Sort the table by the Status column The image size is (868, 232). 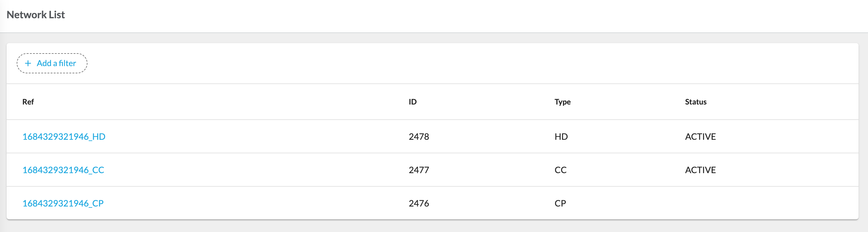click(x=695, y=102)
